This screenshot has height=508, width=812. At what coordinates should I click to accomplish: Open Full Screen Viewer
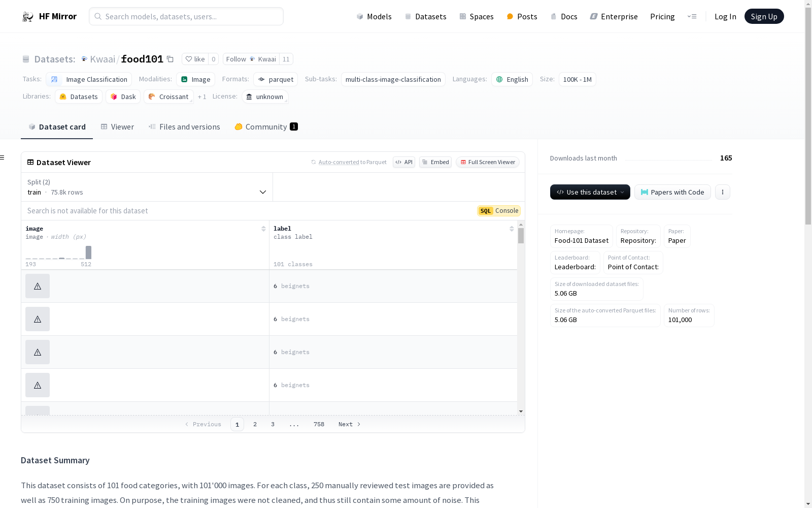(488, 162)
